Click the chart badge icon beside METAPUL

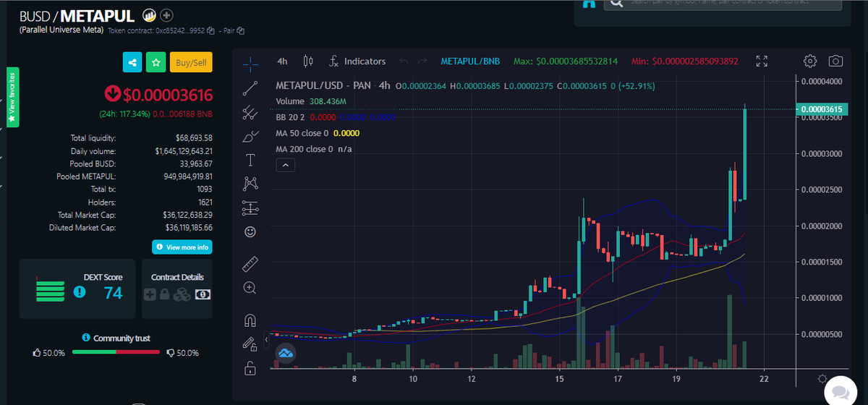(x=150, y=15)
